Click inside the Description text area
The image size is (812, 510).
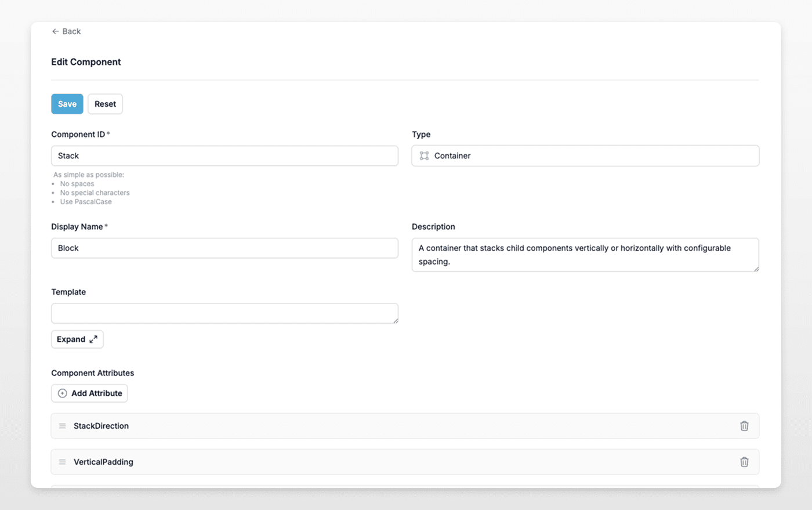point(585,255)
